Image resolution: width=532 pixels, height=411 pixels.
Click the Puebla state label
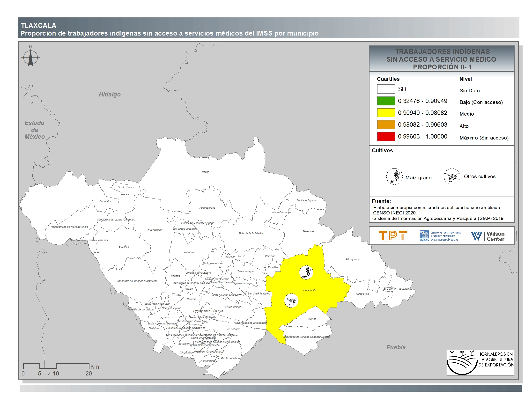396,347
